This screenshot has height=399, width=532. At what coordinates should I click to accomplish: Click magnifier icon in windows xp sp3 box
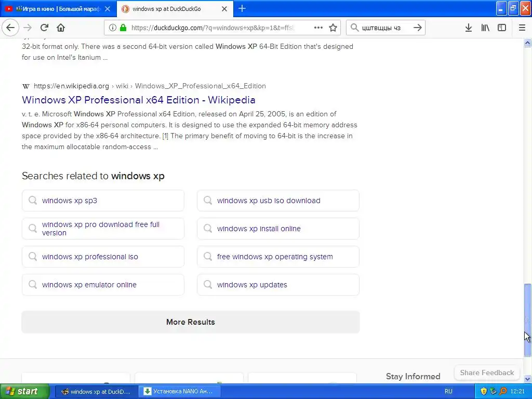pos(33,200)
